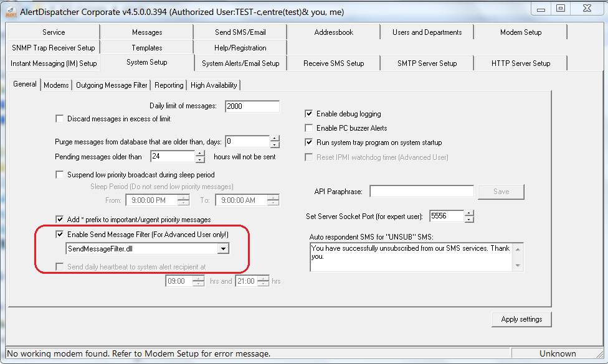Maximize the AlertDispatcher window

561,9
